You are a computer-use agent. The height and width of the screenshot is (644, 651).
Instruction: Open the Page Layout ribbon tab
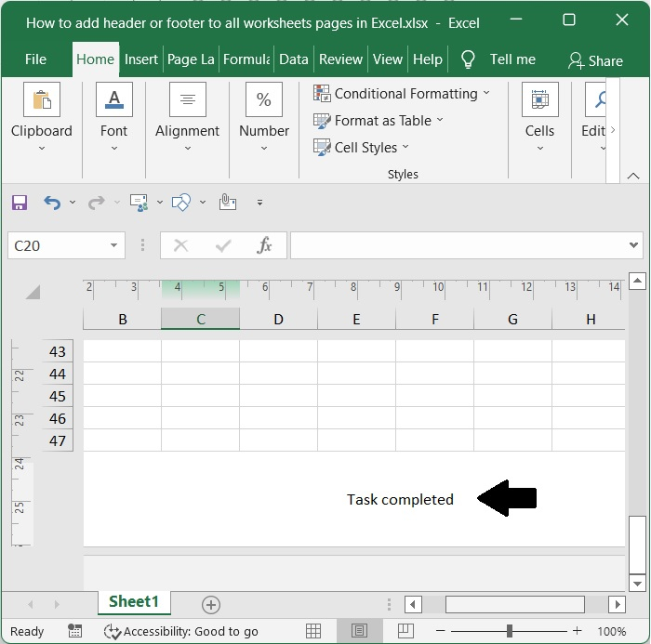click(x=191, y=59)
